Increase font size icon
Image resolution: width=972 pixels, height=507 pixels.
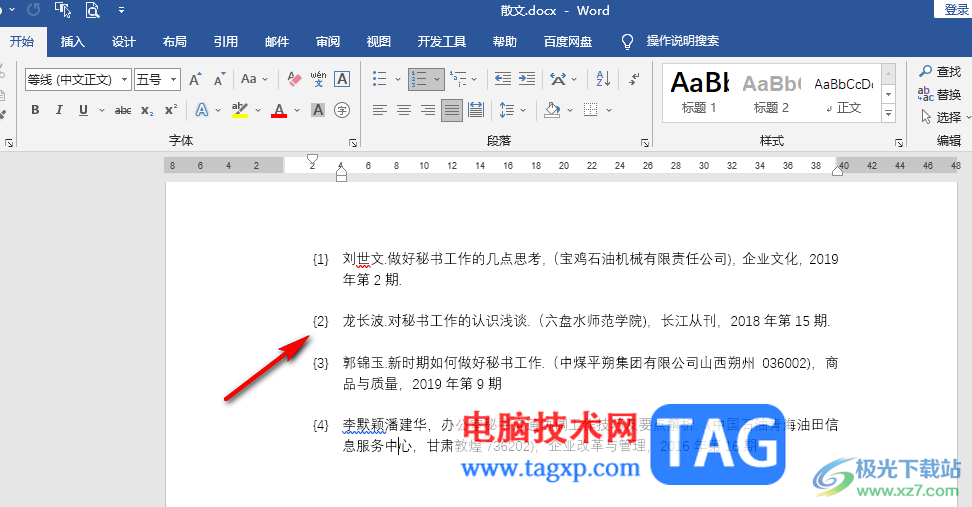[x=195, y=79]
